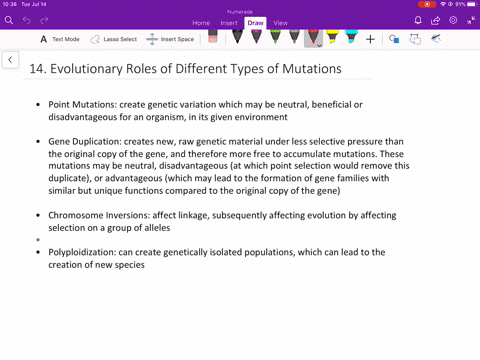Click the 10:36 clock in status bar
Image resolution: width=480 pixels, height=360 pixels.
click(9, 4)
